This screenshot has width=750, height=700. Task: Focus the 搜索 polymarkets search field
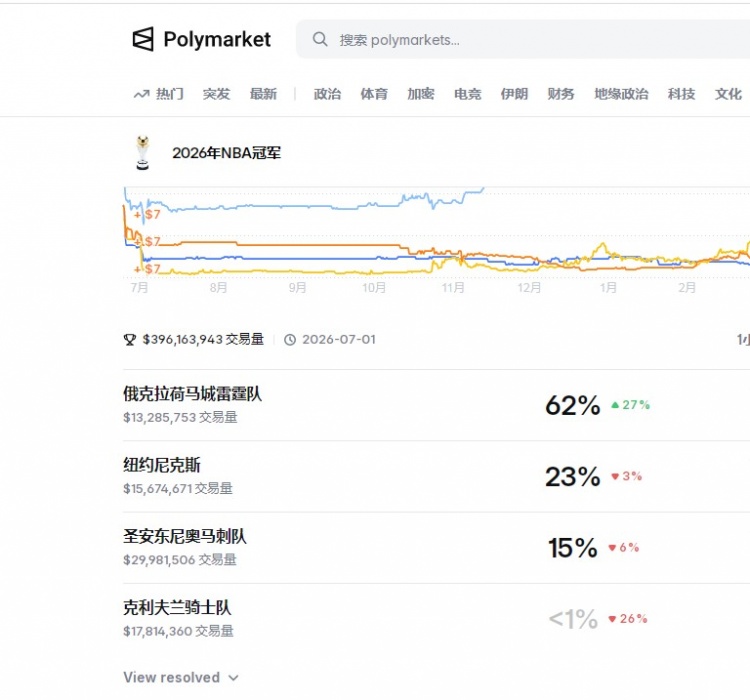(x=523, y=39)
